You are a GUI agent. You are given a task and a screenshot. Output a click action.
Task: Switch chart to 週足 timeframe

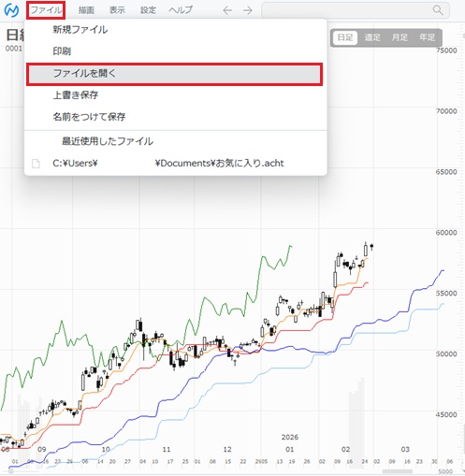(x=372, y=37)
